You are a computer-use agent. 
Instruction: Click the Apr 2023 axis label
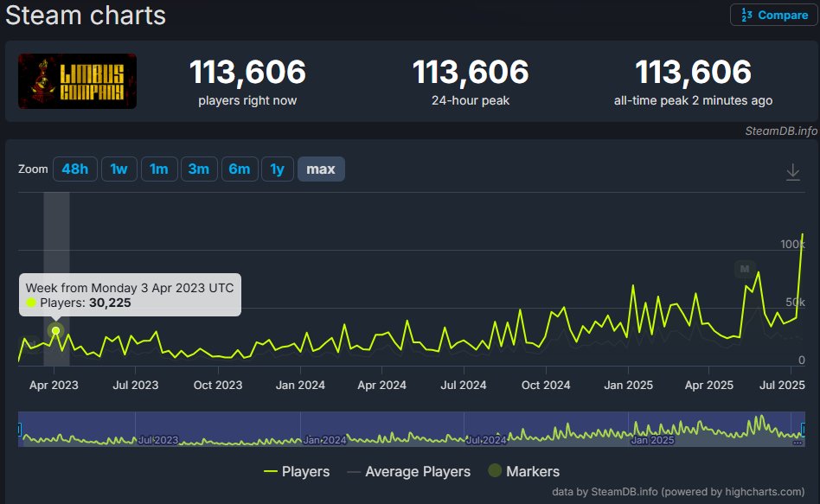54,386
